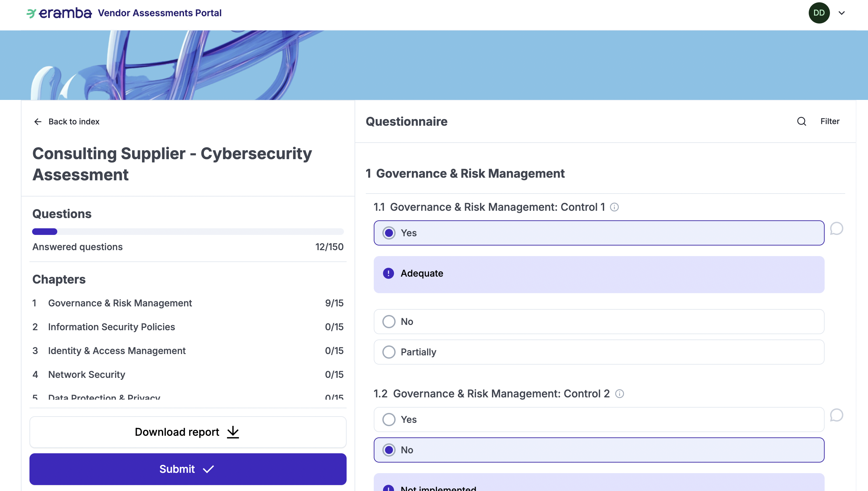Click the eramba logo
The height and width of the screenshot is (491, 868).
click(x=59, y=13)
